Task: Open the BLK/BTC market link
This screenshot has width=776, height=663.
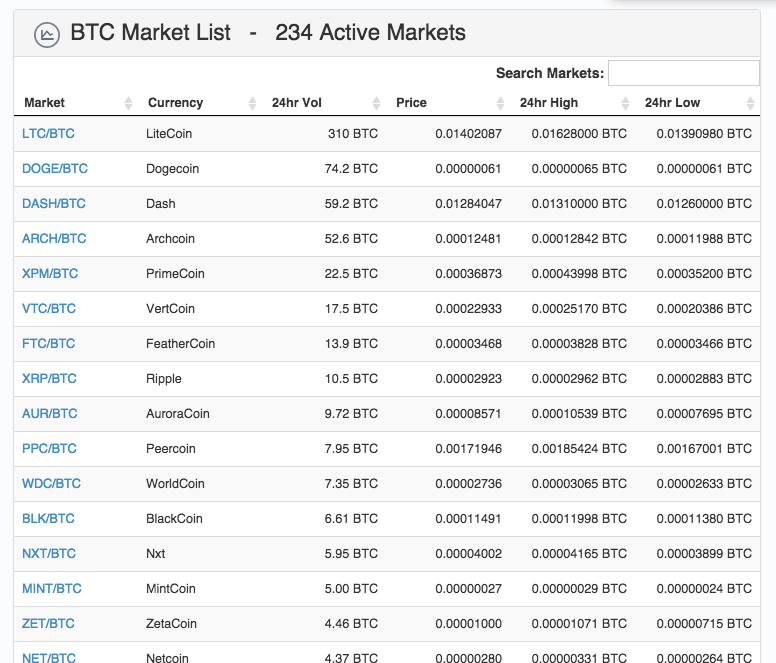Action: 48,519
